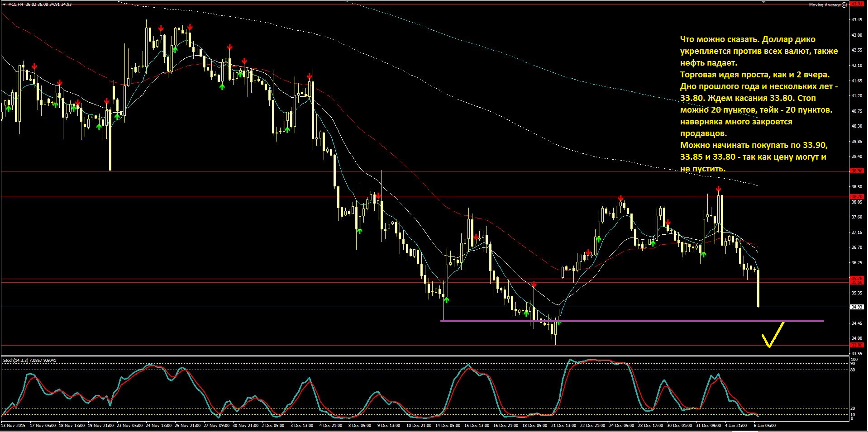868x432 pixels.
Task: Click the '13 Nov 2015' date label
Action: pyautogui.click(x=14, y=426)
